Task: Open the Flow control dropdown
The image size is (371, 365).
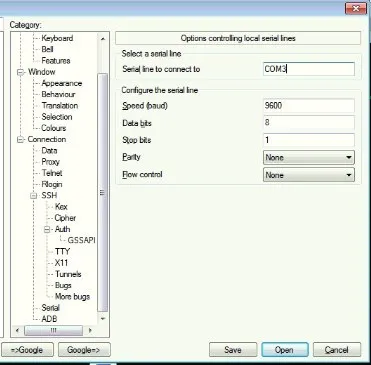Action: pyautogui.click(x=308, y=175)
